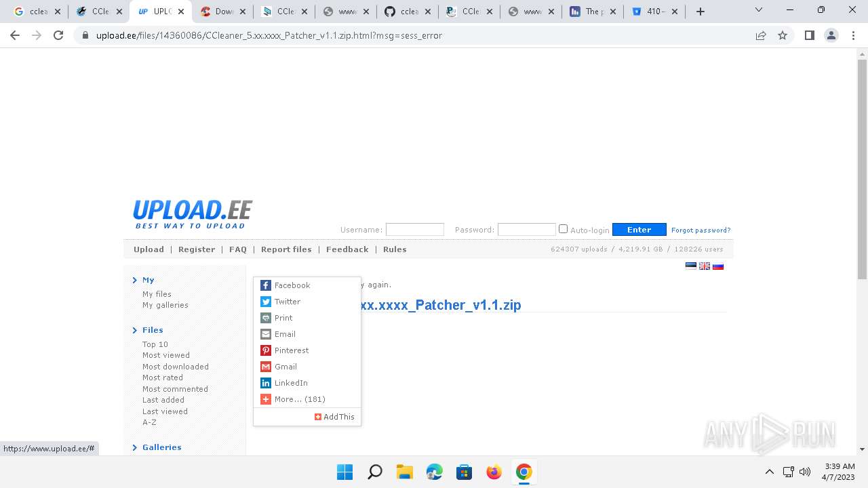Image resolution: width=868 pixels, height=488 pixels.
Task: Show hidden system tray icons
Action: [x=769, y=472]
